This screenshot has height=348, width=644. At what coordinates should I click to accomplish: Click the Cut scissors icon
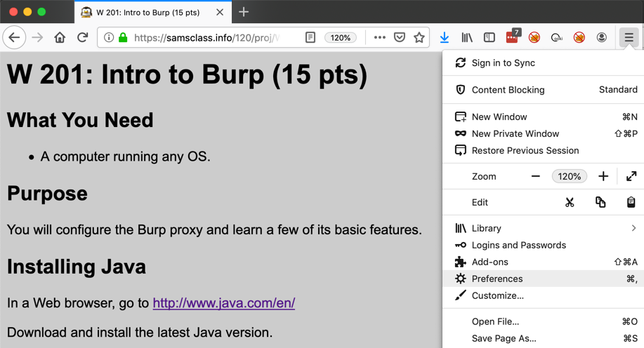[570, 202]
